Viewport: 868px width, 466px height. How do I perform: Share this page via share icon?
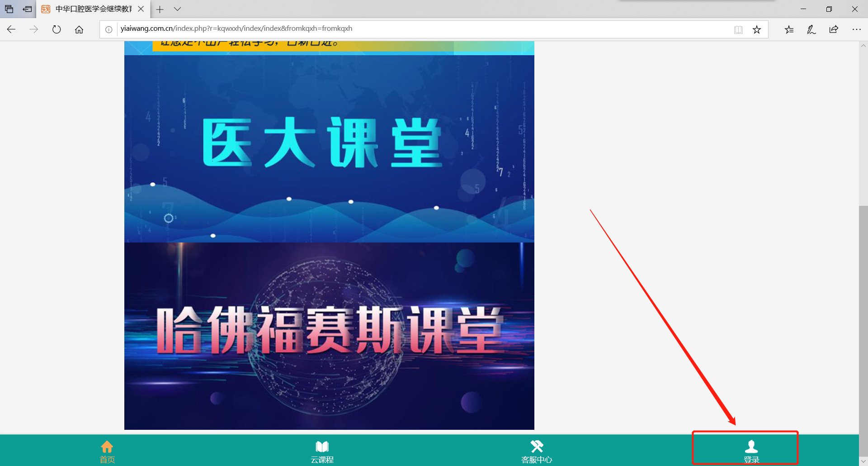[834, 29]
